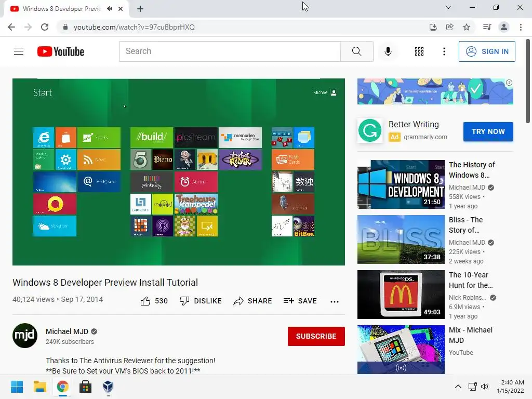Open the YouTube hamburger guide menu
The image size is (532, 399).
click(x=19, y=51)
